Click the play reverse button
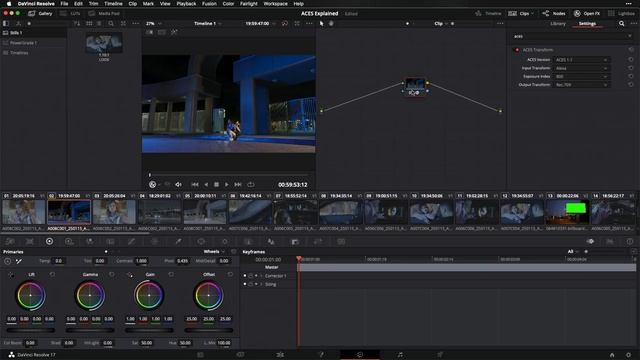Viewport: 640px width, 360px height. tap(206, 185)
